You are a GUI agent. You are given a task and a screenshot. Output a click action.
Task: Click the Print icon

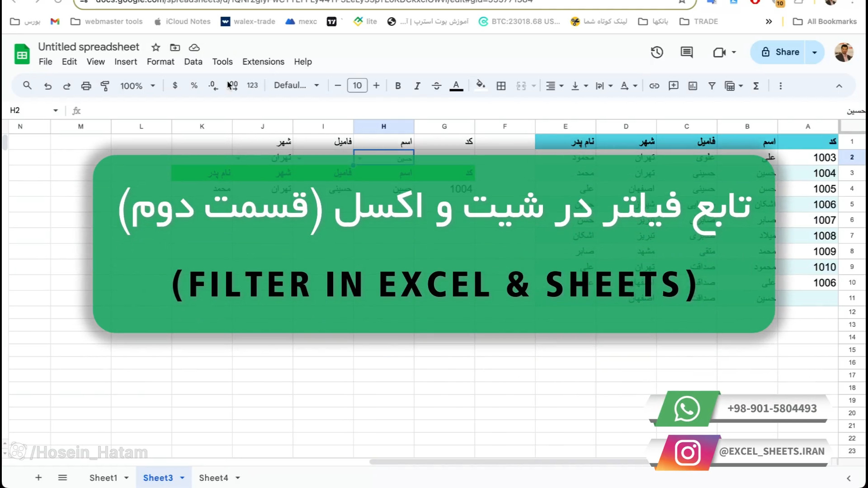(x=86, y=86)
